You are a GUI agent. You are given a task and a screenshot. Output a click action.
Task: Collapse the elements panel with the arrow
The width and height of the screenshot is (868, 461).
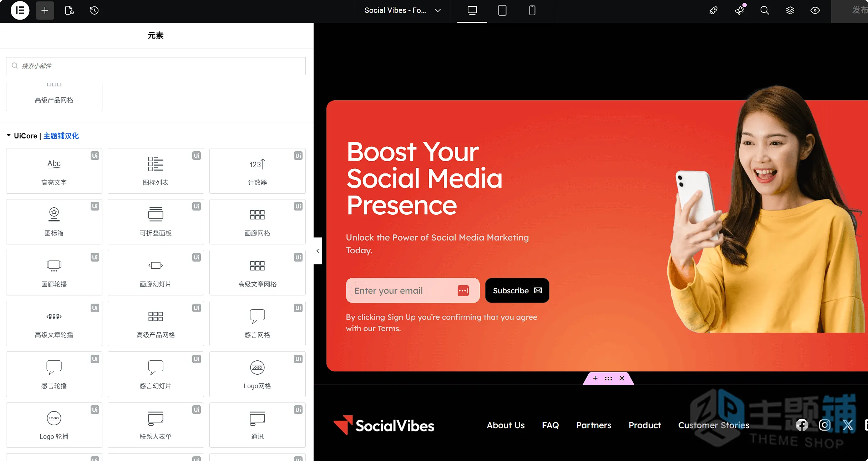point(318,251)
